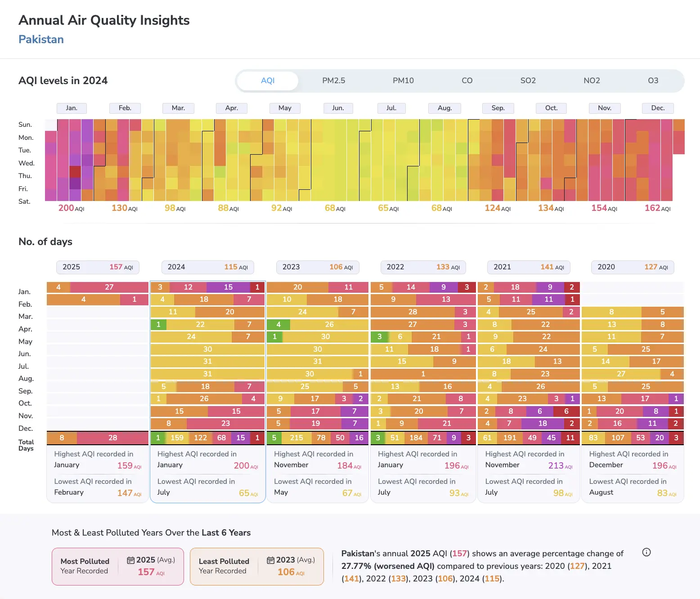Switch to the PM2.5 tab
Image resolution: width=700 pixels, height=599 pixels.
334,80
